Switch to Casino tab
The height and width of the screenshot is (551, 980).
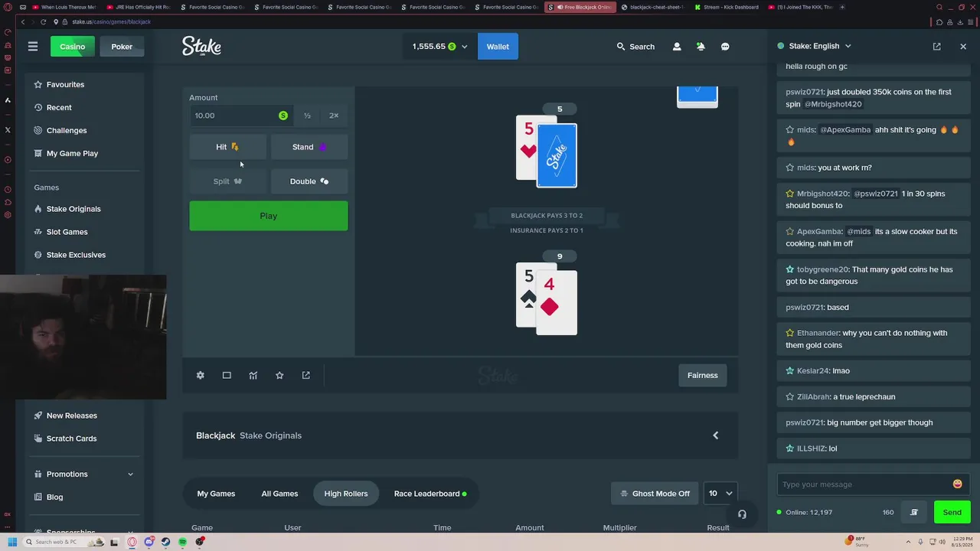click(73, 47)
